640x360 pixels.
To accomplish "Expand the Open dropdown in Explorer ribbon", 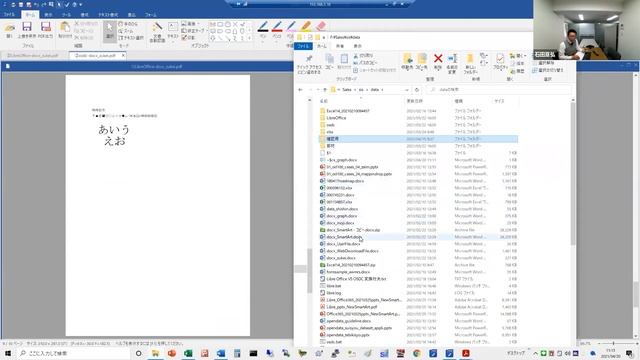I will [525, 56].
